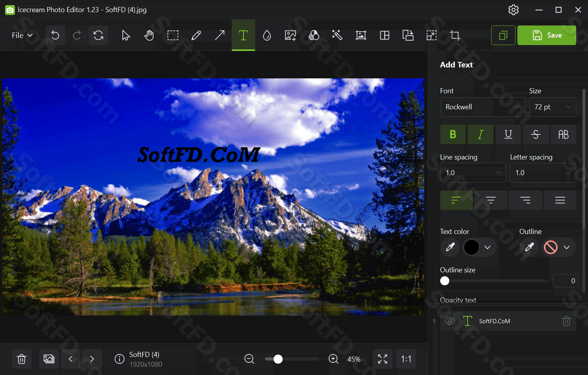This screenshot has width=588, height=375.
Task: Click the zoom in magnifier
Action: (x=334, y=359)
